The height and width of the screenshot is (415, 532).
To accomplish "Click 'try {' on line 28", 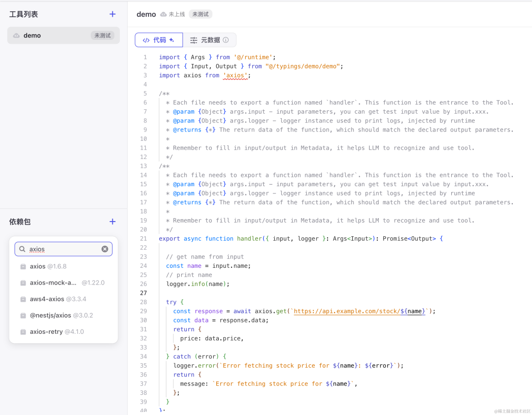I will point(175,302).
